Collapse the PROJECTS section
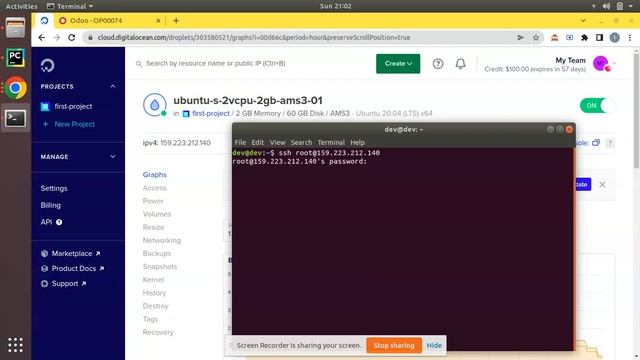 pos(113,87)
